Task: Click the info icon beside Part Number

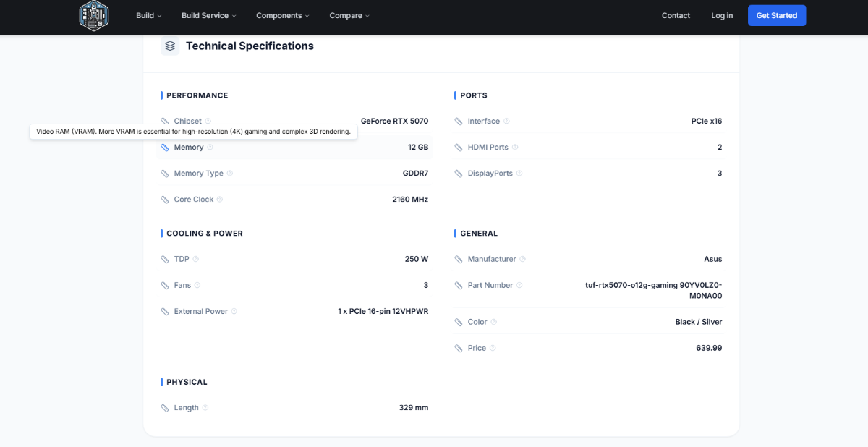Action: pyautogui.click(x=519, y=286)
